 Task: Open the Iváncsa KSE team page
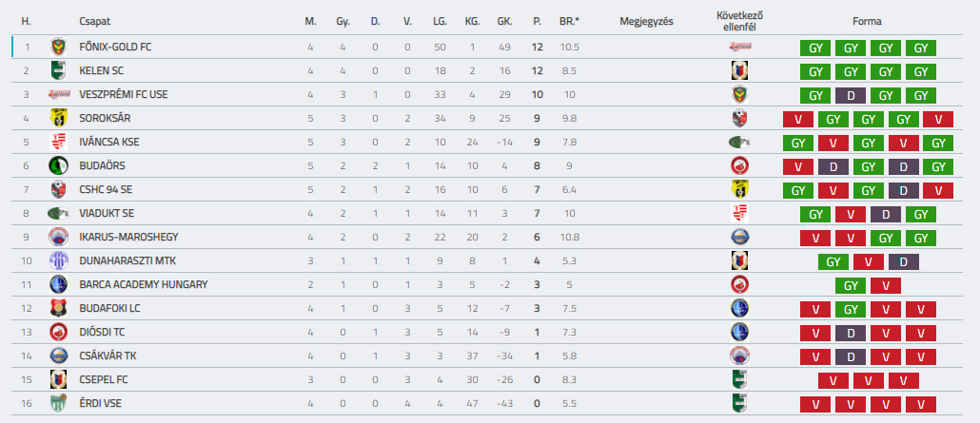pos(109,142)
